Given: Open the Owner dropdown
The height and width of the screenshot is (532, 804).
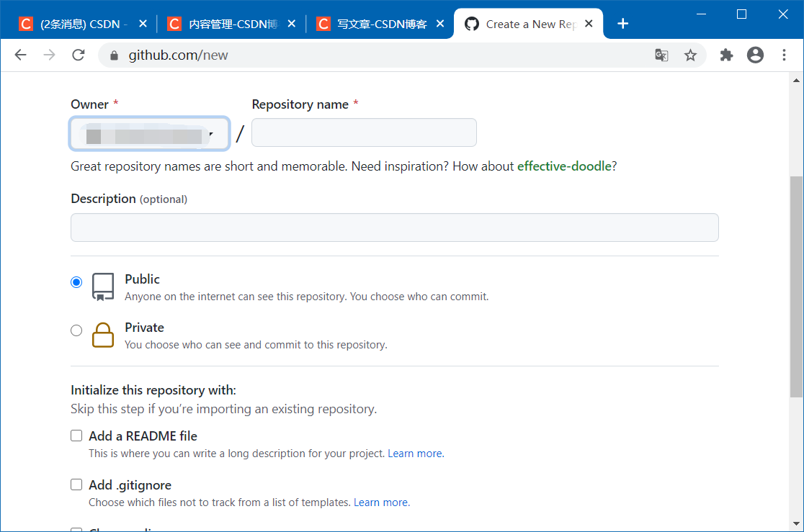Looking at the screenshot, I should tap(149, 134).
